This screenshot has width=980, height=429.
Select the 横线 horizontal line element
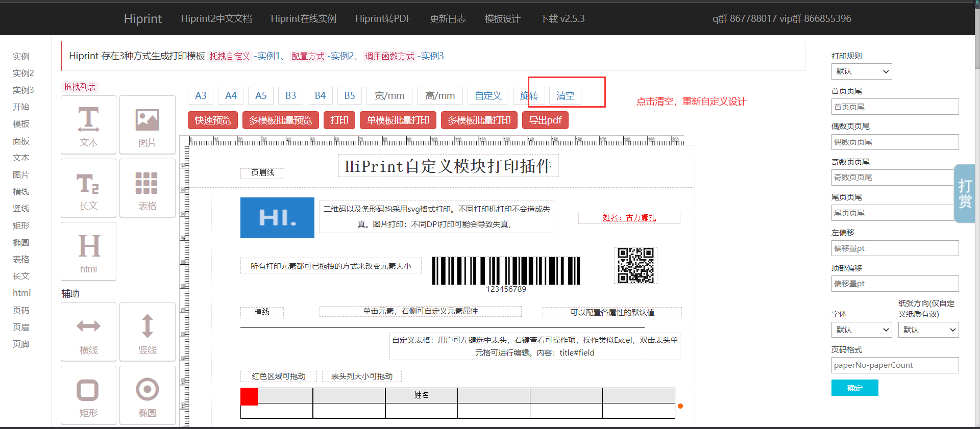(88, 332)
